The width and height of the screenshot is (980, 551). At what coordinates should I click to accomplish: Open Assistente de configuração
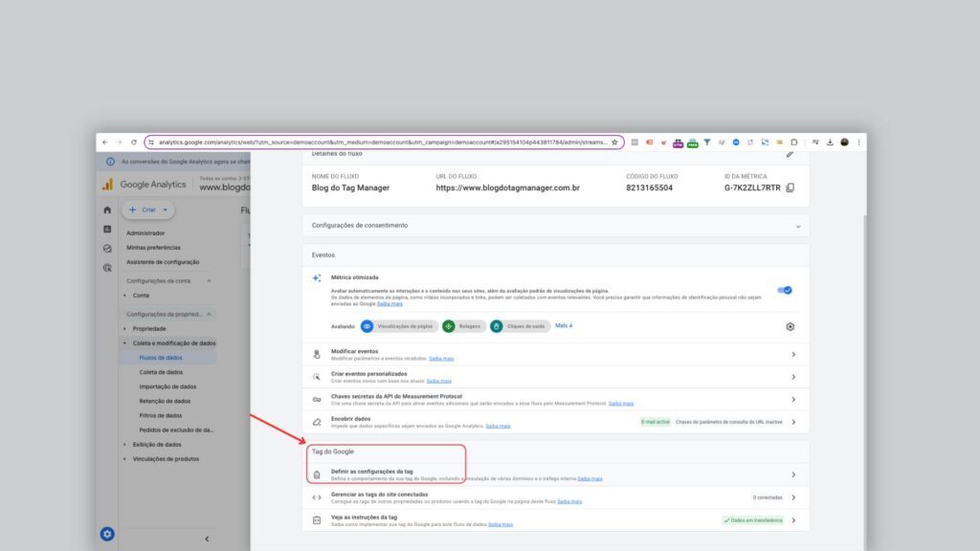point(163,262)
